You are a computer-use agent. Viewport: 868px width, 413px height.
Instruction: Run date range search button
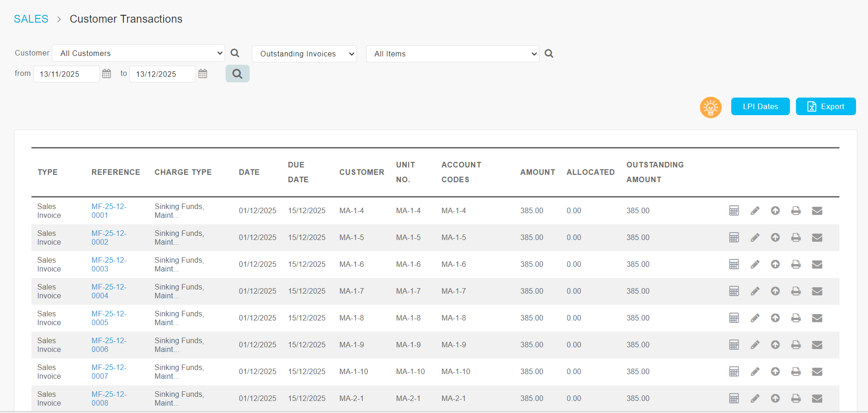237,74
